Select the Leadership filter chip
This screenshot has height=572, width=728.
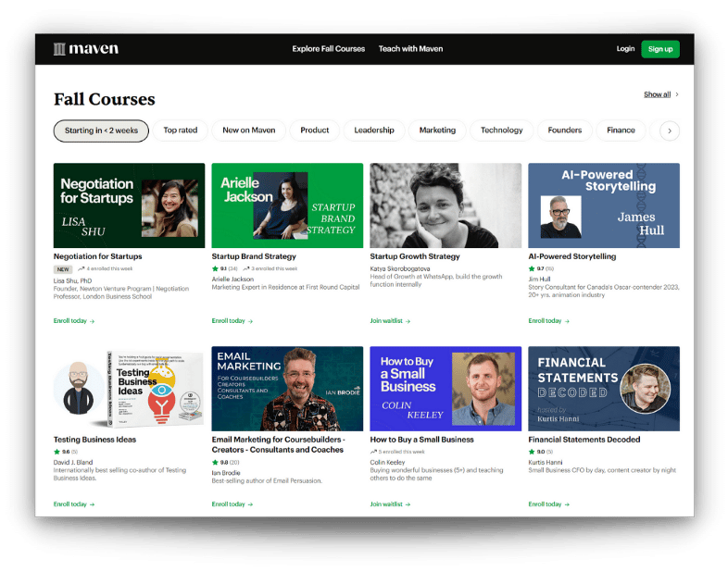pyautogui.click(x=374, y=131)
